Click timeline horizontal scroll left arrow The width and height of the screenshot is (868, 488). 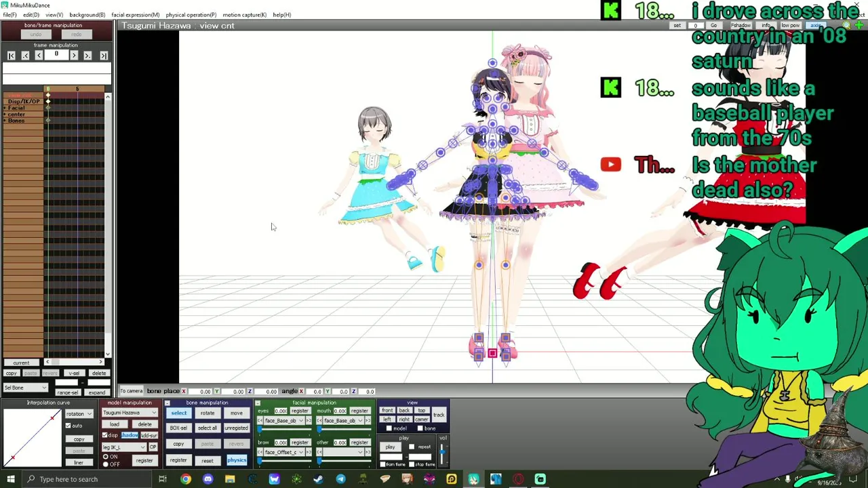coord(47,362)
